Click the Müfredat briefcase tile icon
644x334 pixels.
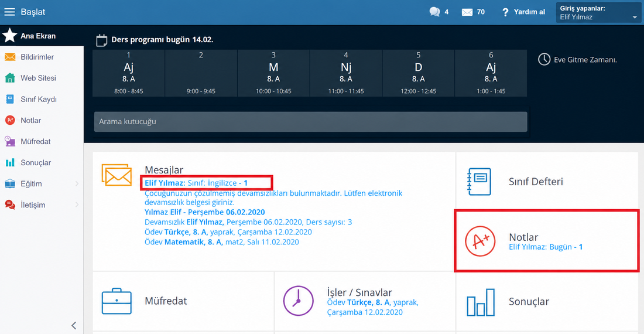coord(117,301)
